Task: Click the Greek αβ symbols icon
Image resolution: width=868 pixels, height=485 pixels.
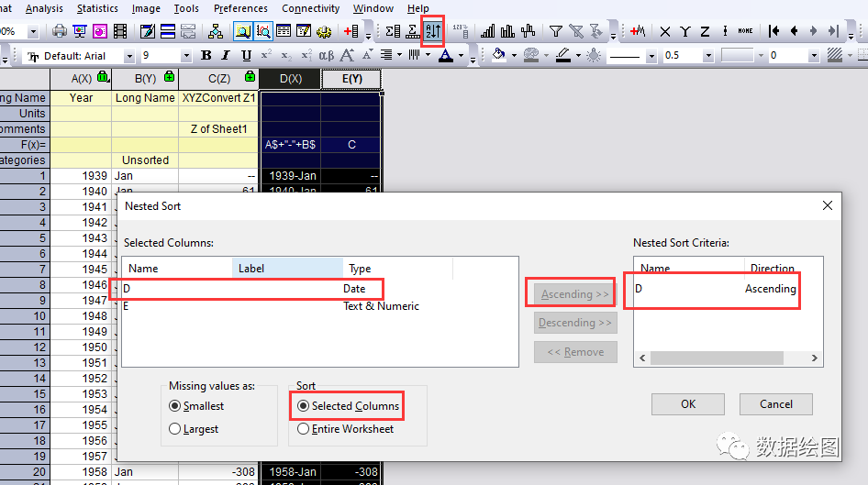Action: tap(327, 55)
